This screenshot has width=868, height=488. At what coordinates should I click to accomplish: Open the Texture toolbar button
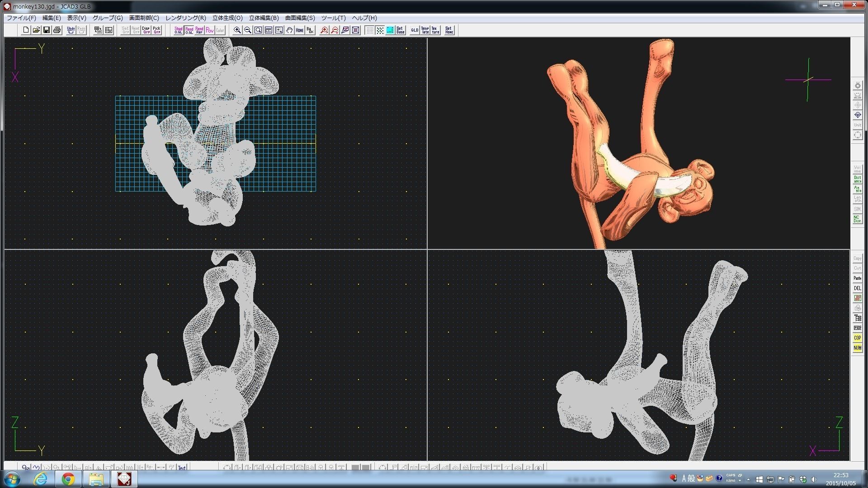click(x=435, y=30)
